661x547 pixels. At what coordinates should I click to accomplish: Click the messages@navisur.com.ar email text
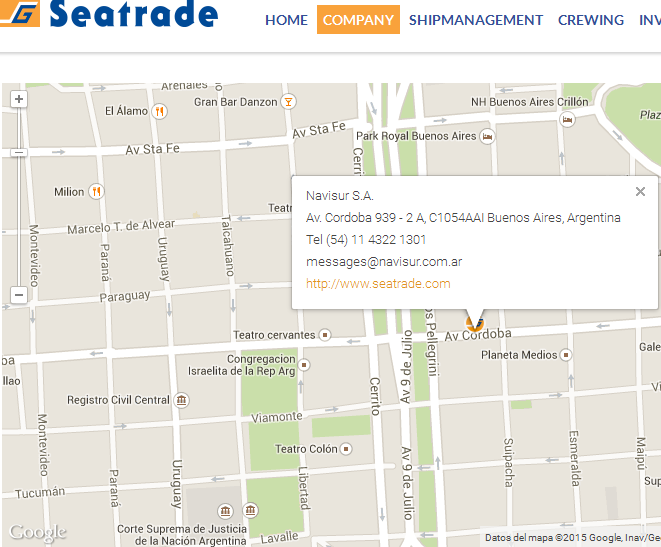coord(384,262)
